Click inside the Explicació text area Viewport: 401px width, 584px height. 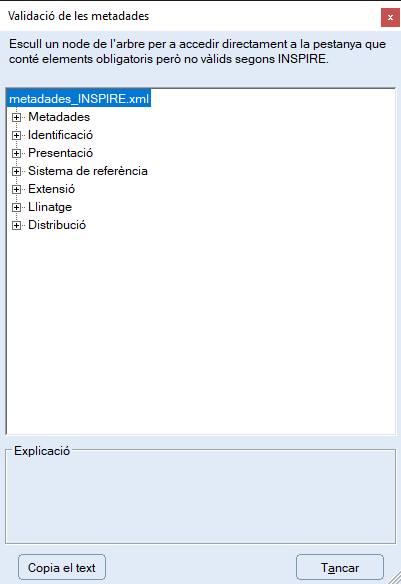click(200, 498)
